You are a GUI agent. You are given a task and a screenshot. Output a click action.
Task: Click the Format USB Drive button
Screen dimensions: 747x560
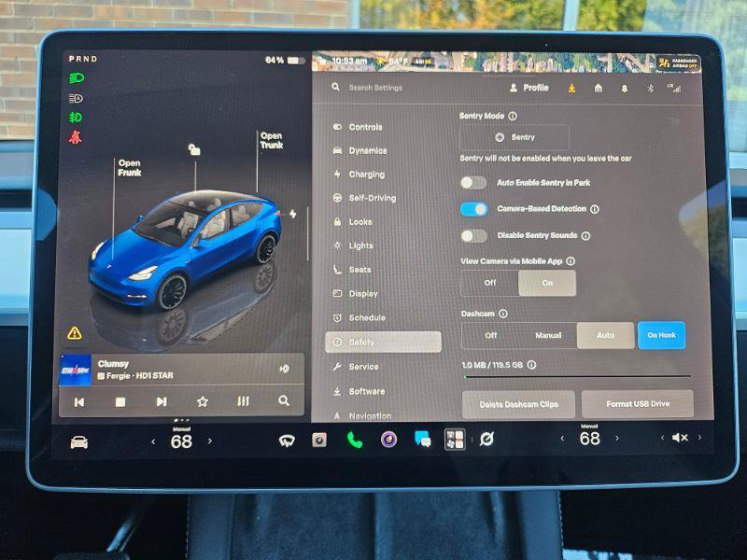pyautogui.click(x=638, y=404)
